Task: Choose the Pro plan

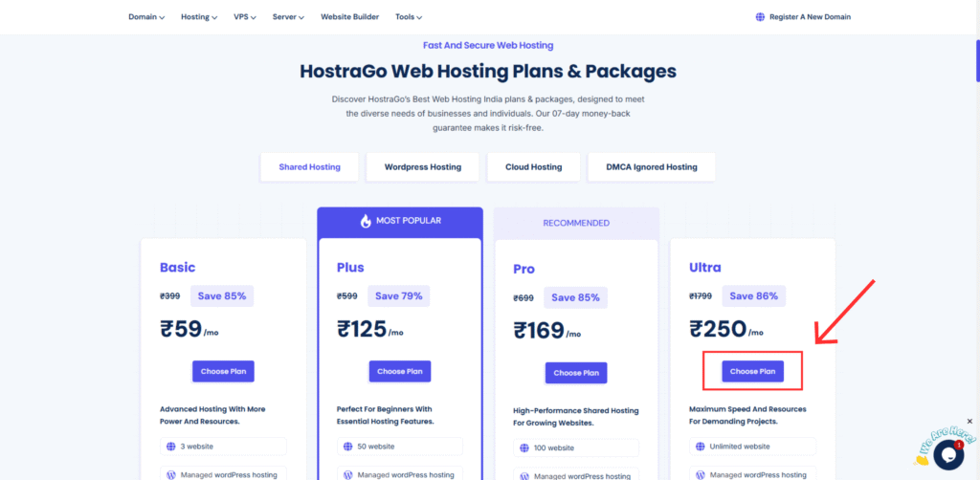Action: pyautogui.click(x=576, y=373)
